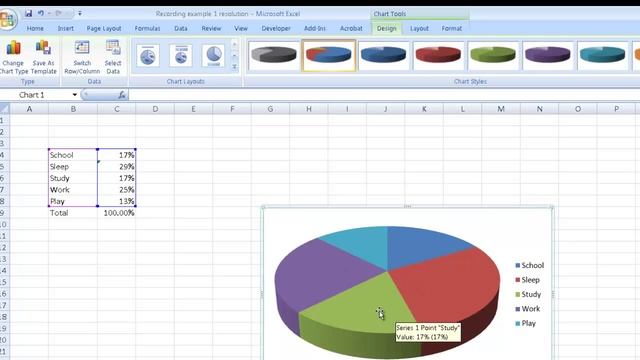Switch to Chart Tools Layout tab
This screenshot has width=640, height=360.
click(419, 28)
